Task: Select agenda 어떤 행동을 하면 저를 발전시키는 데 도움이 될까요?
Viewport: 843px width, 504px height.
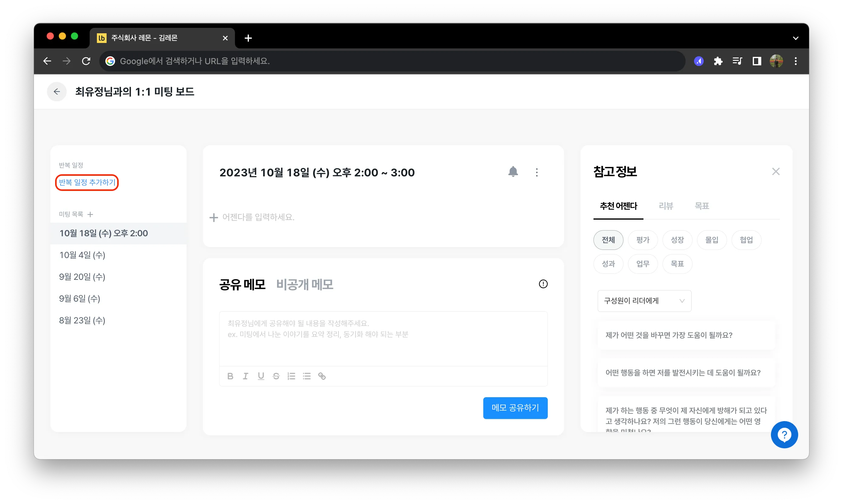Action: click(x=686, y=373)
